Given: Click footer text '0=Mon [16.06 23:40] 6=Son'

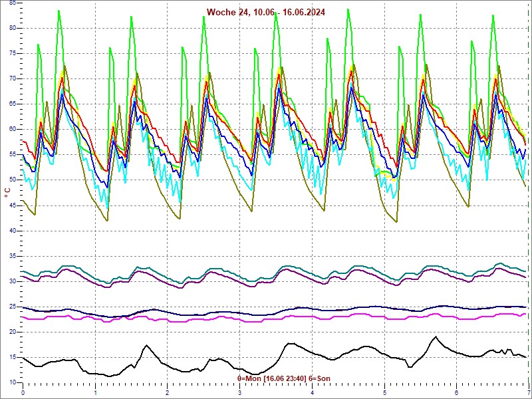Looking at the screenshot, I should (x=284, y=378).
